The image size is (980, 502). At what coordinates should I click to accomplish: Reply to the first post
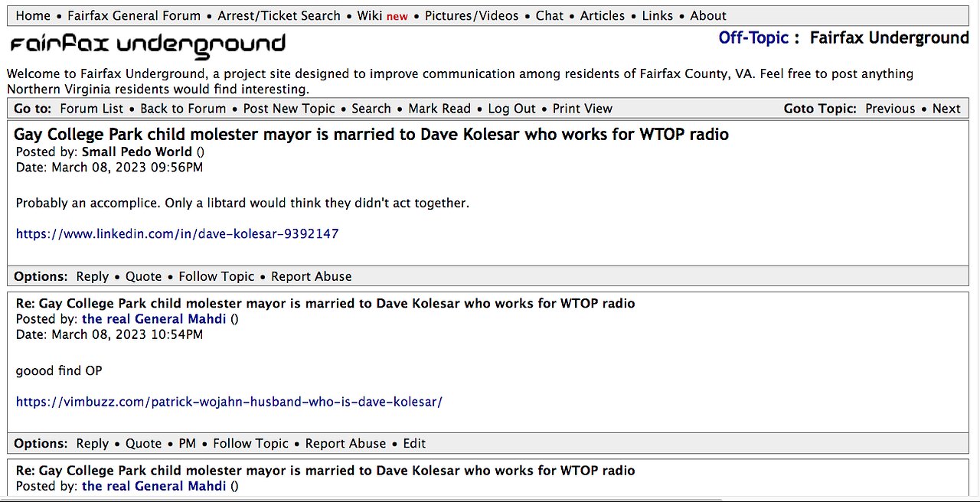point(93,276)
